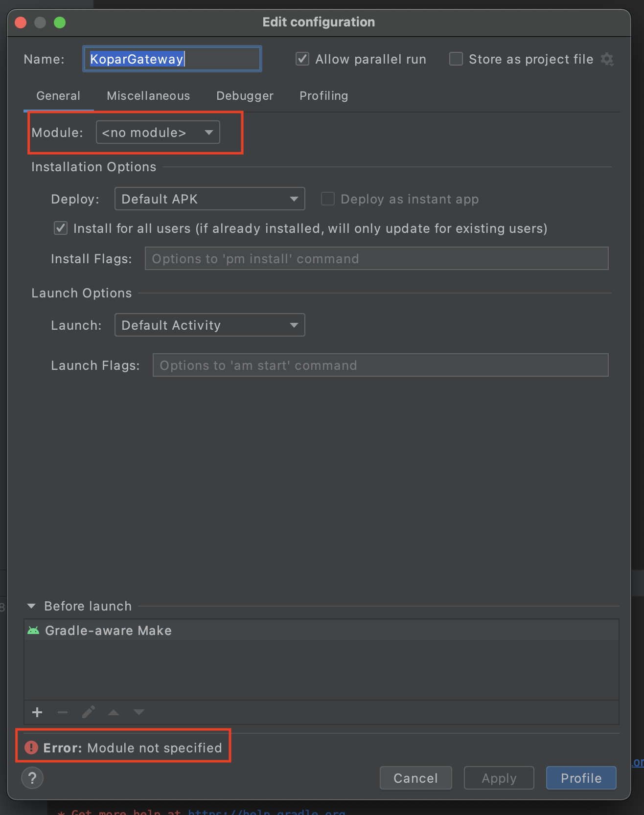Click the Cancel button
This screenshot has height=815, width=644.
click(416, 778)
